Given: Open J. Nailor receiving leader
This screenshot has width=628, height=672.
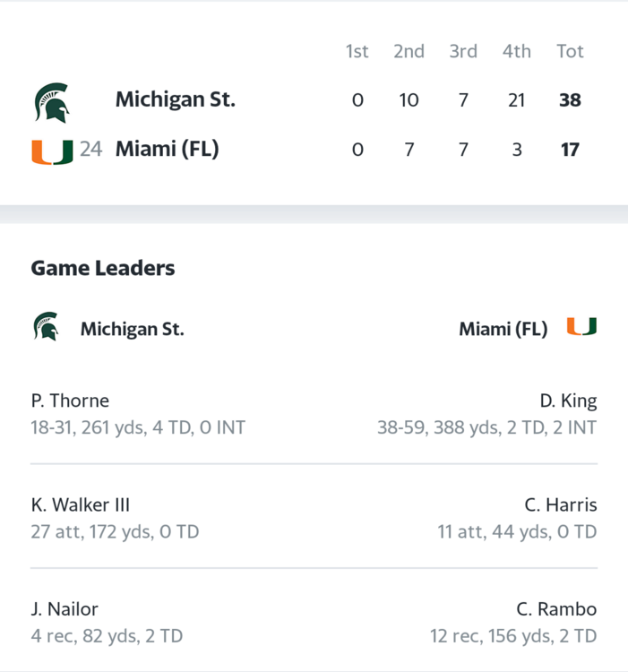Looking at the screenshot, I should click(65, 609).
